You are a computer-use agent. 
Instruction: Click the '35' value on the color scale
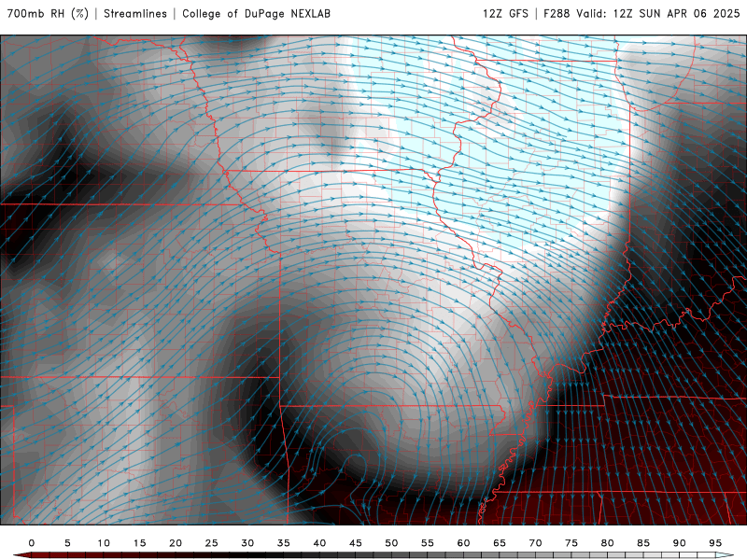(284, 543)
